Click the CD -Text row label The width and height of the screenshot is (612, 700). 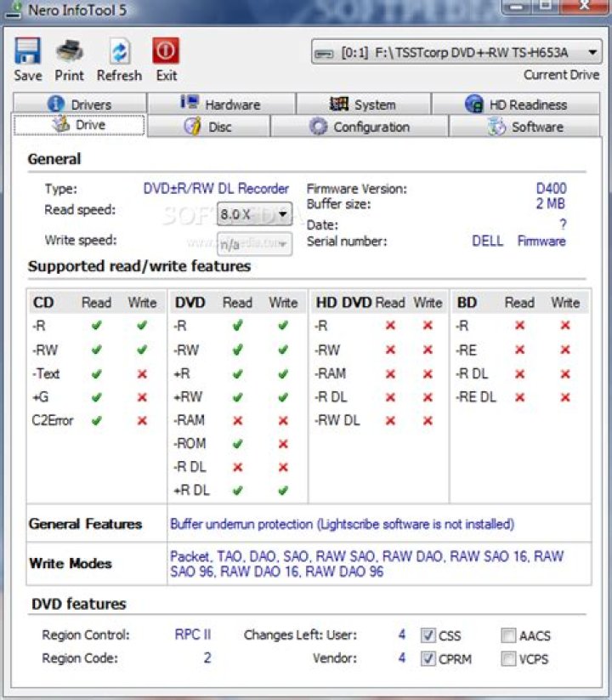click(46, 373)
